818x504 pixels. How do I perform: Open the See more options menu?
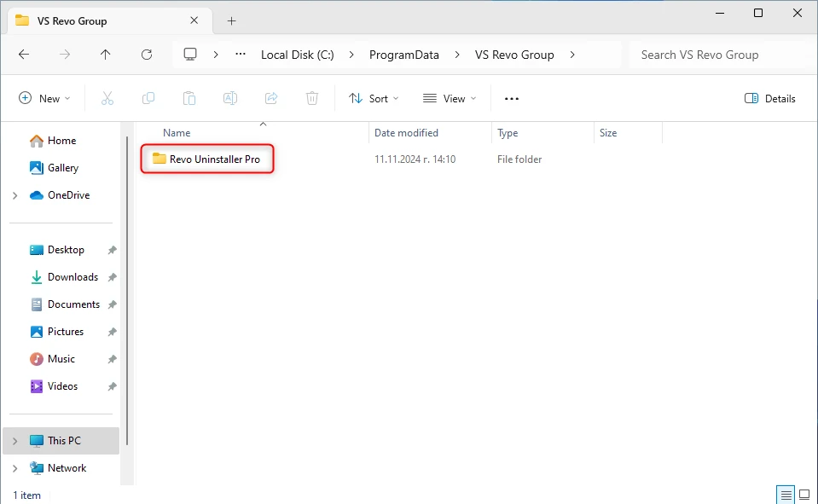[x=512, y=99]
